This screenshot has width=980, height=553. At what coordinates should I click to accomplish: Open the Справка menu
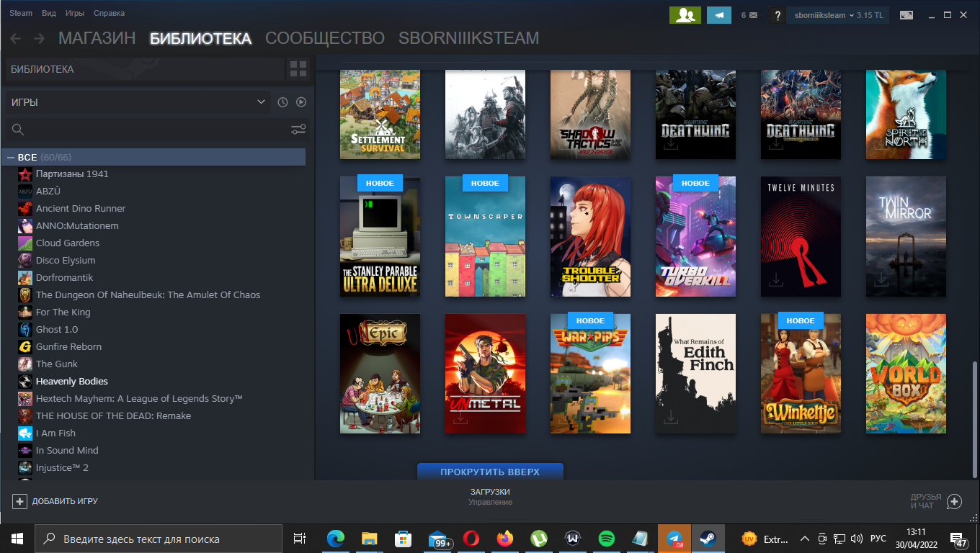[x=109, y=13]
